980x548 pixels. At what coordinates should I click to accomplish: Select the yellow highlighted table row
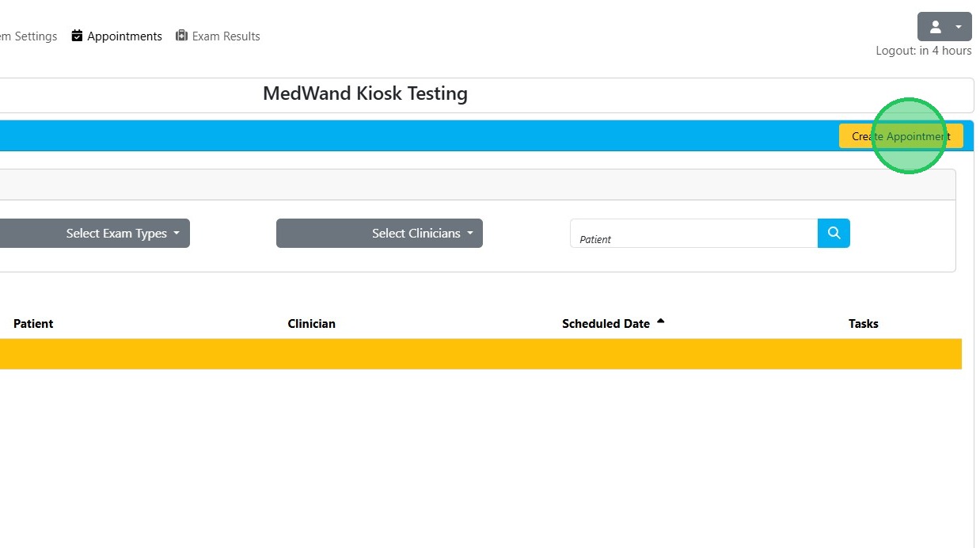(475, 354)
